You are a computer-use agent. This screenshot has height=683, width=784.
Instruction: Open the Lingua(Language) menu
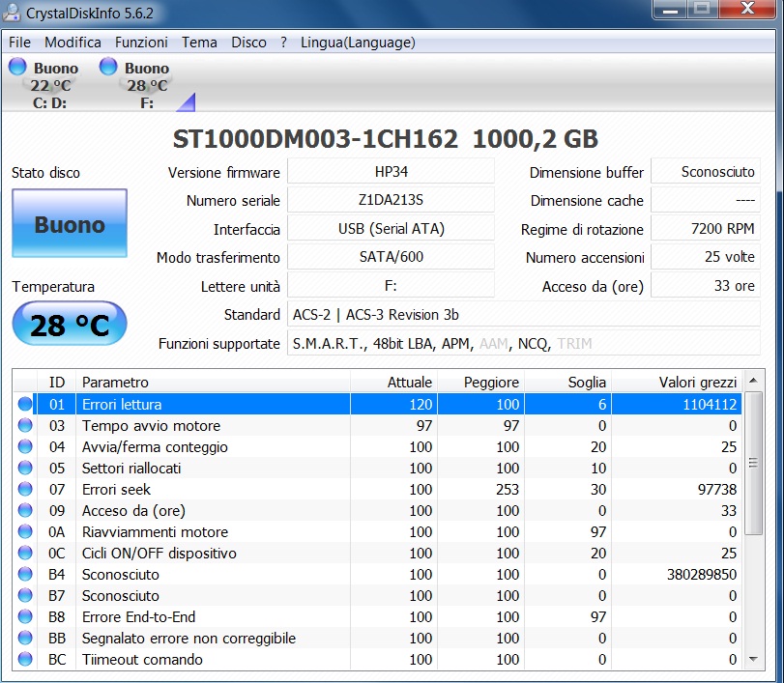tap(358, 43)
